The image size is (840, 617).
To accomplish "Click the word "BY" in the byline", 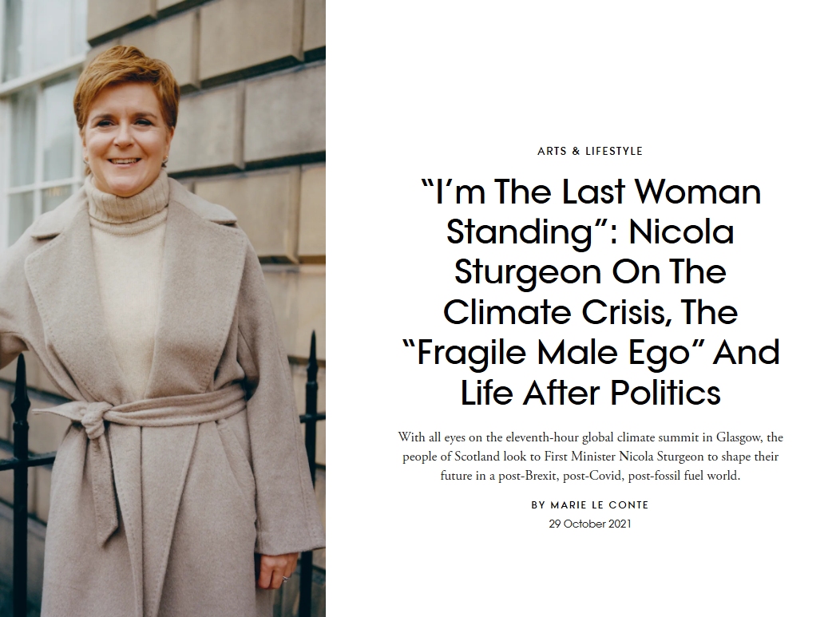I will pos(538,505).
